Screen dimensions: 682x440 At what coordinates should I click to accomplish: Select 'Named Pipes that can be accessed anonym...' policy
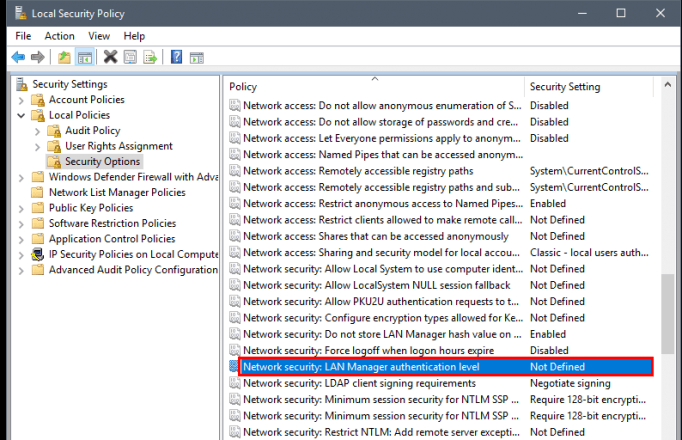pos(439,155)
